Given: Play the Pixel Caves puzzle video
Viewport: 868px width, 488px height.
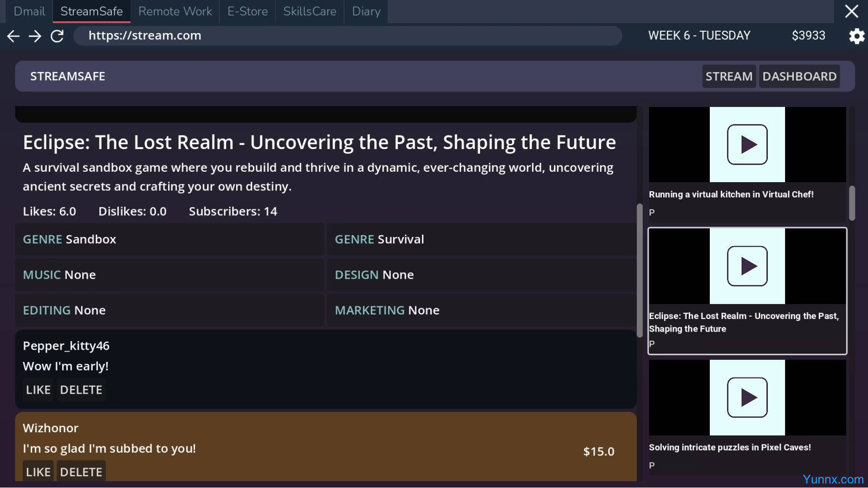Looking at the screenshot, I should (747, 397).
